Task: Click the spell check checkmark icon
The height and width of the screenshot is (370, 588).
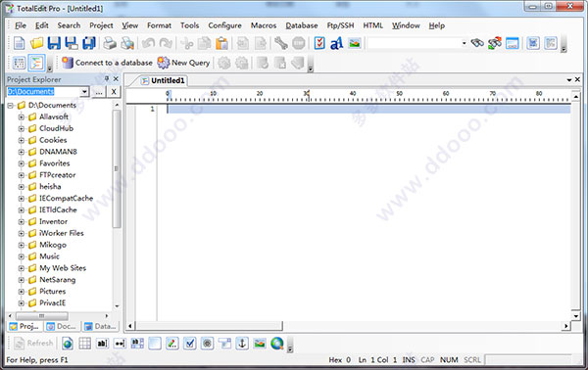Action: click(x=319, y=43)
